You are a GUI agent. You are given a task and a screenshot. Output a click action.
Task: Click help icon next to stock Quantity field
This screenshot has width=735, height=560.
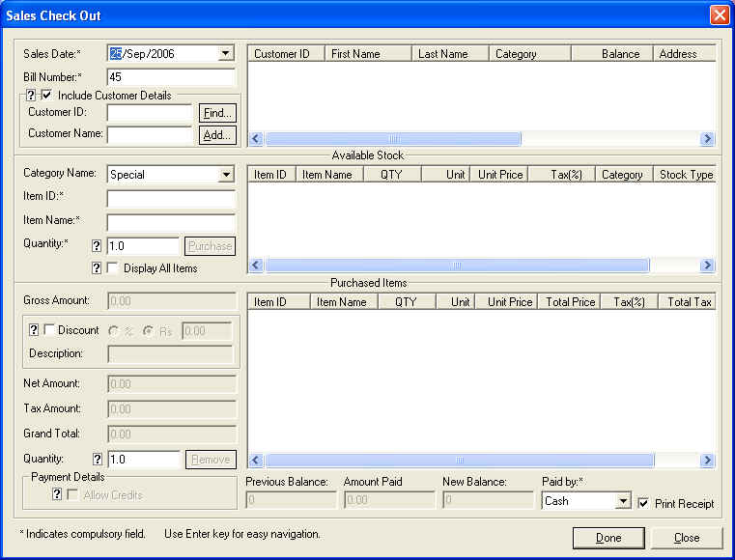(96, 245)
